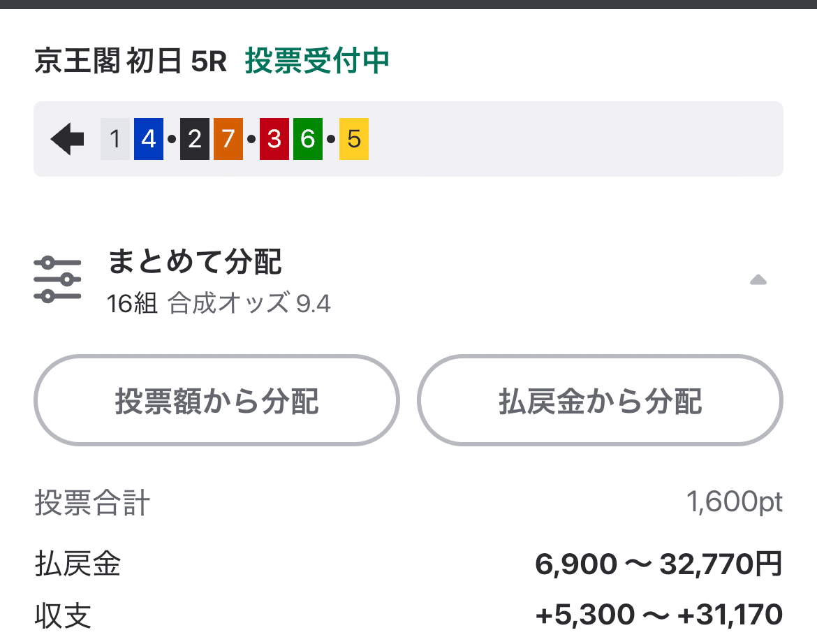817x644 pixels.
Task: Select the green number 6 badge
Action: pos(307,139)
